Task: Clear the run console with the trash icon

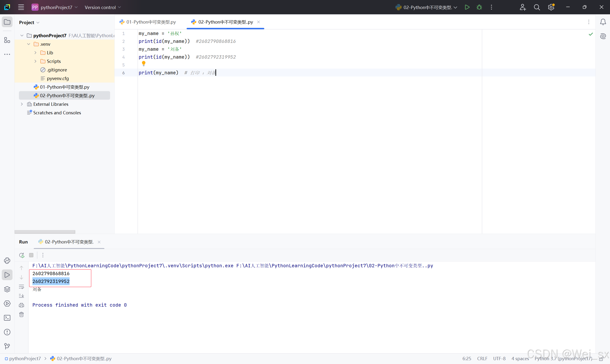Action: 21,314
